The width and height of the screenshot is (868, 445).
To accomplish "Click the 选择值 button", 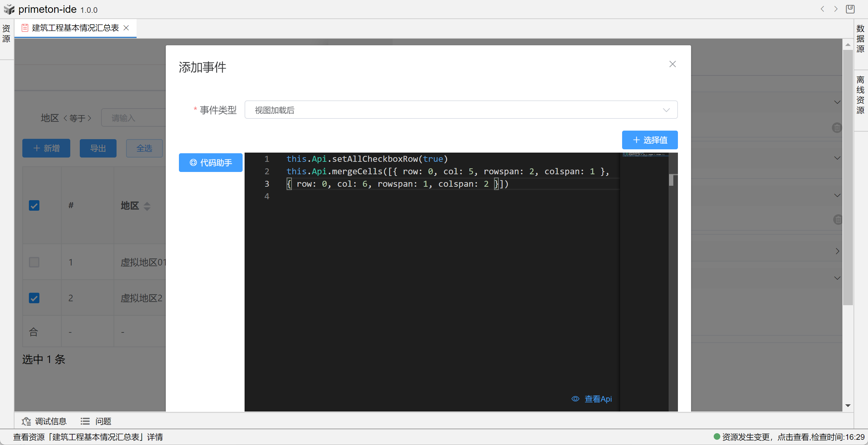I will [649, 140].
